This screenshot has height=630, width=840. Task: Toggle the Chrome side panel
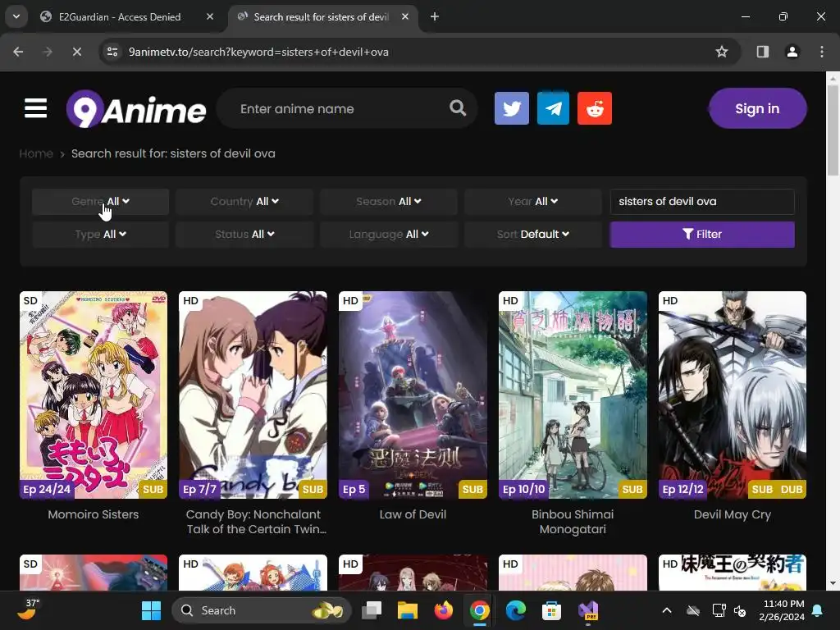763,52
